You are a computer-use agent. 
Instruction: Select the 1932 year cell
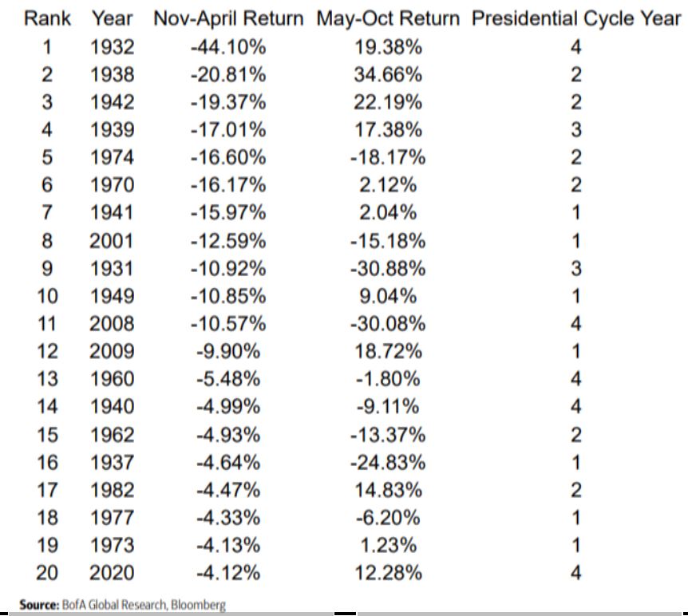coord(113,47)
